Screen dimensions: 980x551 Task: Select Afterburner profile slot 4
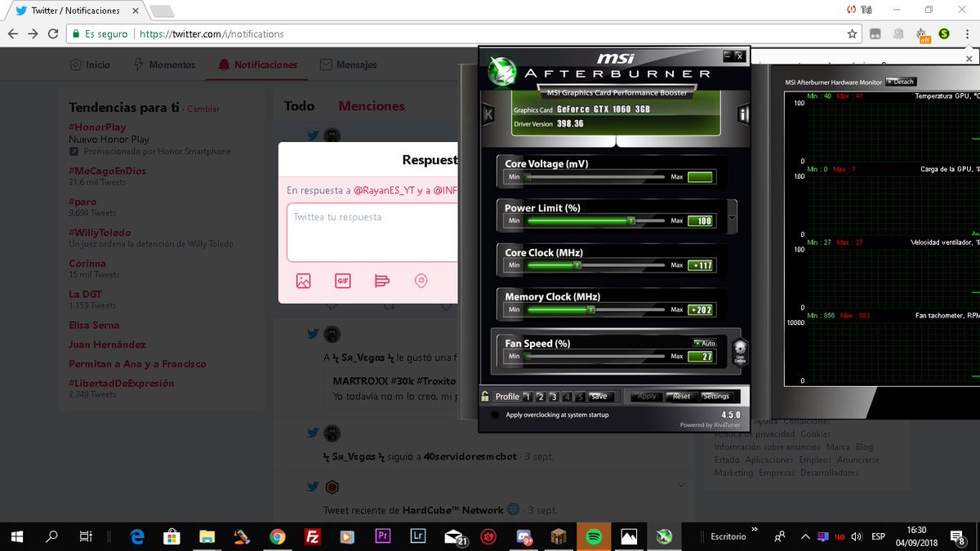click(567, 397)
